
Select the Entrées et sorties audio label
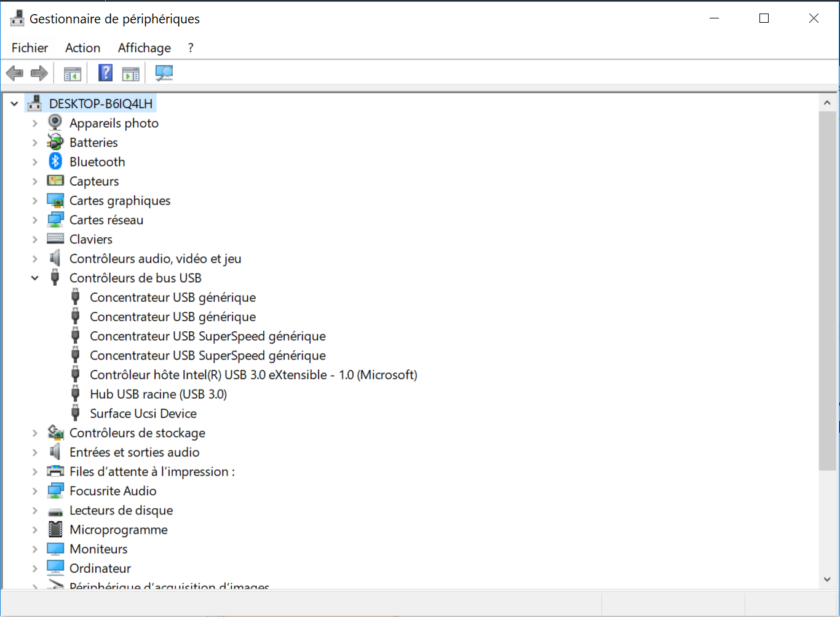pos(135,452)
